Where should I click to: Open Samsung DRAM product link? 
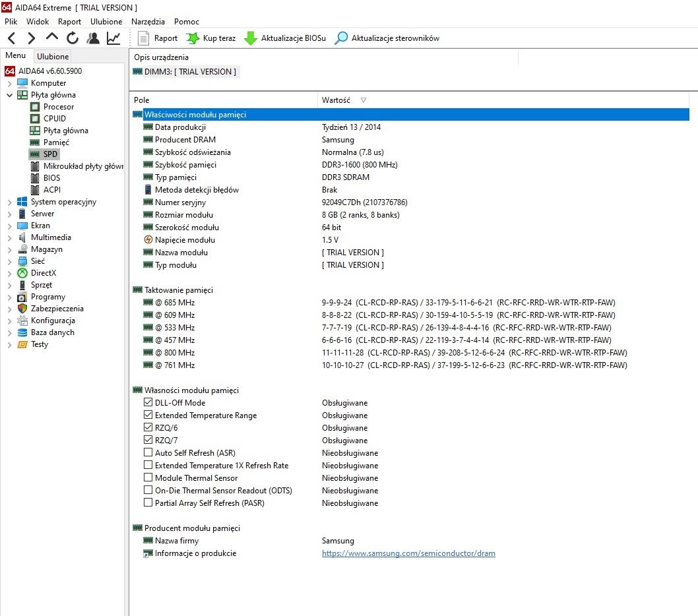408,553
